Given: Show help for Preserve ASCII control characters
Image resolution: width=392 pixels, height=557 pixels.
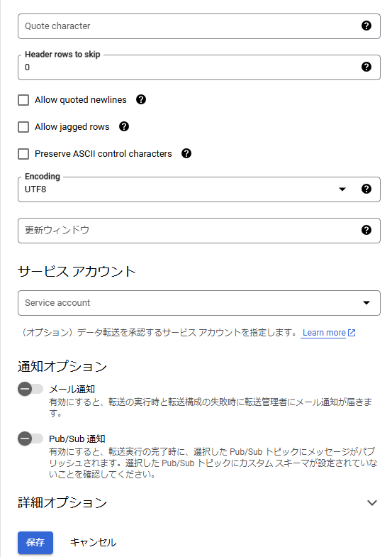Looking at the screenshot, I should [186, 153].
